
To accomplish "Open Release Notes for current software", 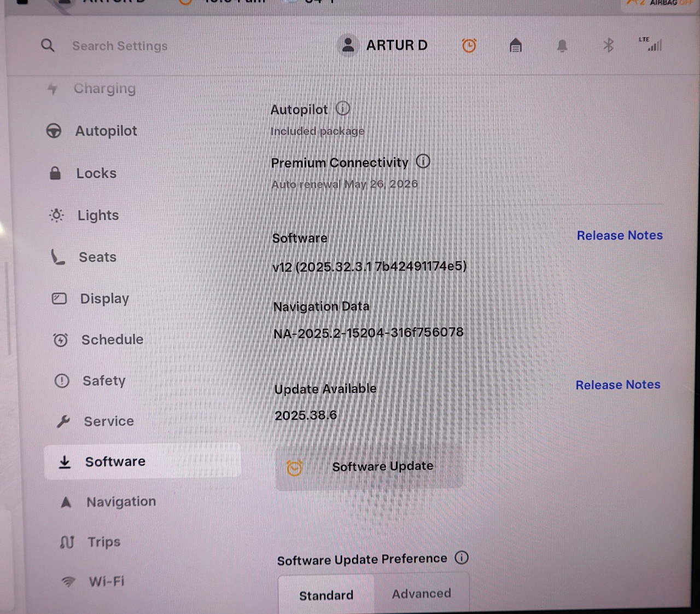I will (x=619, y=235).
